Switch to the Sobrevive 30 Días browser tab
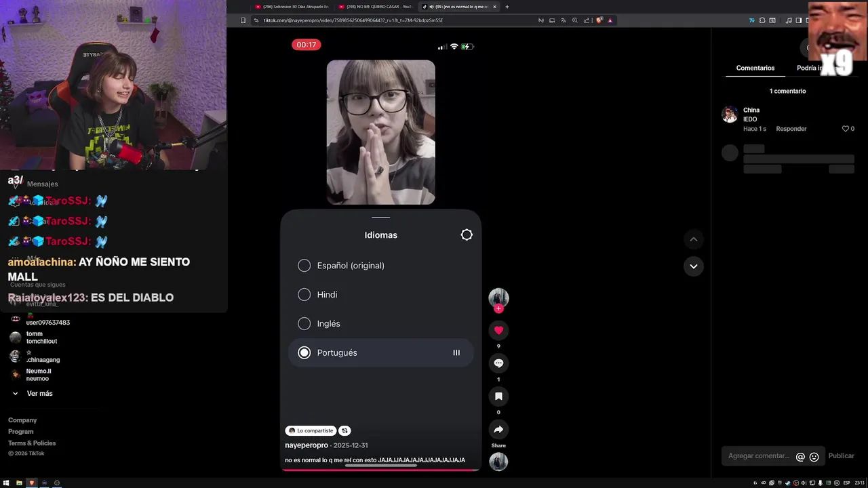This screenshot has width=868, height=488. pos(292,7)
